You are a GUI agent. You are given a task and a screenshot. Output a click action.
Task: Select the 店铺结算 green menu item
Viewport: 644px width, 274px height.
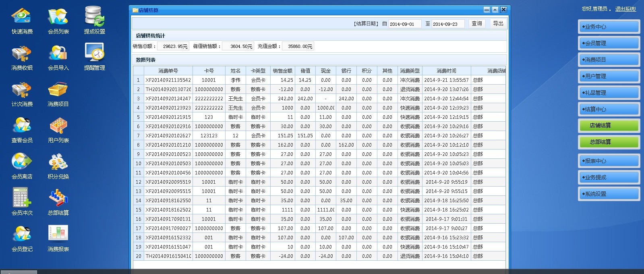point(609,126)
